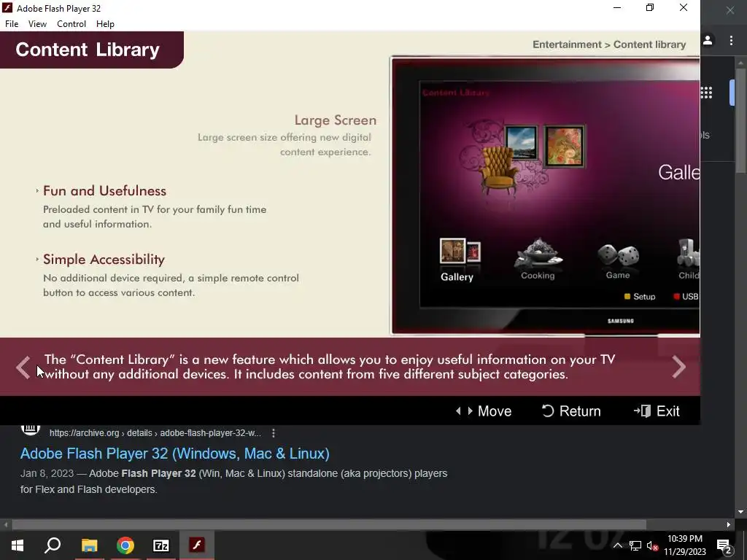Click Large Screen heading

coord(336,120)
